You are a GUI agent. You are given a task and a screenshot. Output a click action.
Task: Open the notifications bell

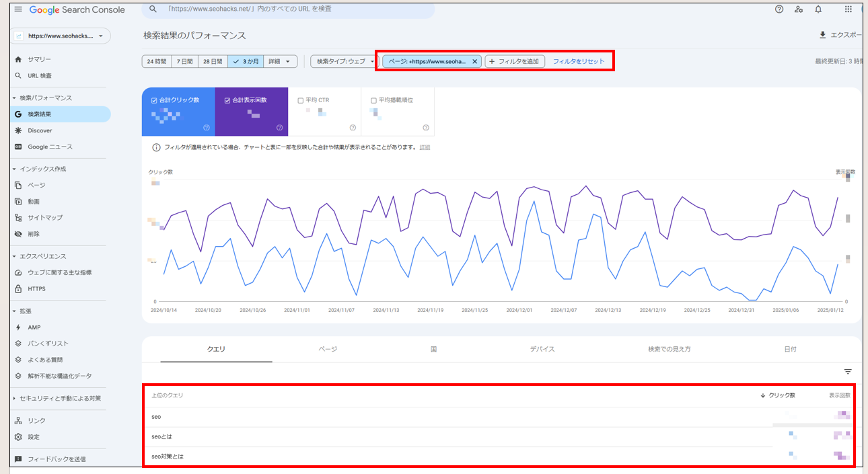click(x=818, y=9)
